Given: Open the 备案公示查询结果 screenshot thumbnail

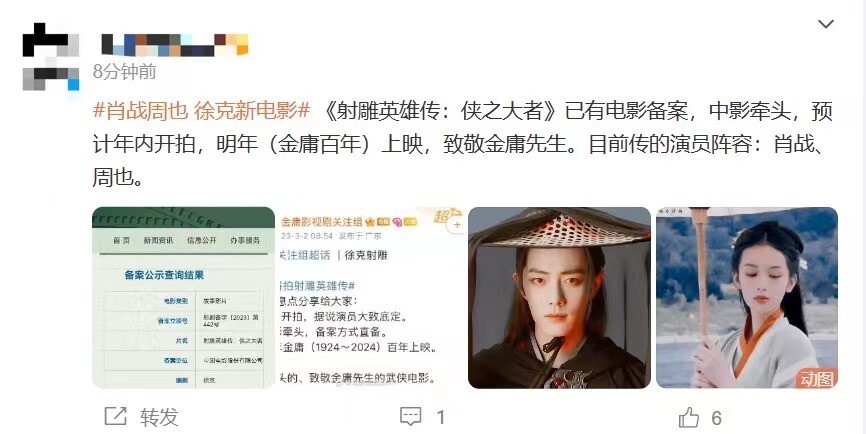Looking at the screenshot, I should click(183, 298).
